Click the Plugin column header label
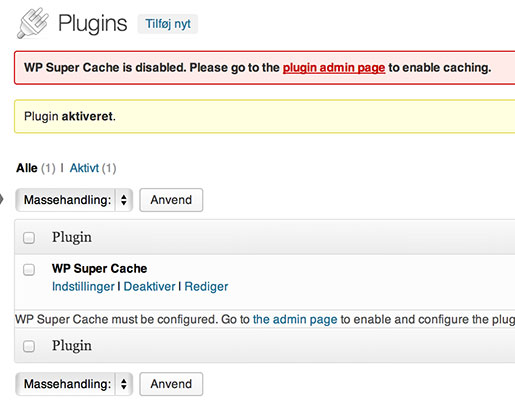 coord(72,237)
